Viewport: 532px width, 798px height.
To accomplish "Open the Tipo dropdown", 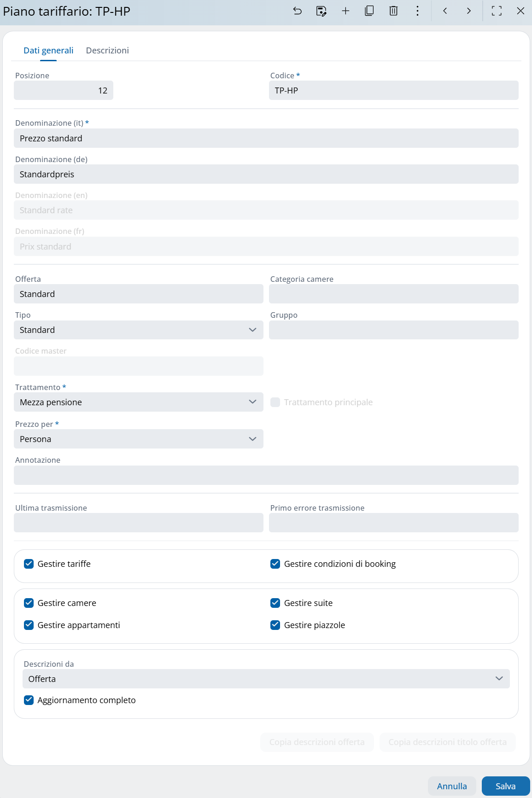I will (138, 330).
